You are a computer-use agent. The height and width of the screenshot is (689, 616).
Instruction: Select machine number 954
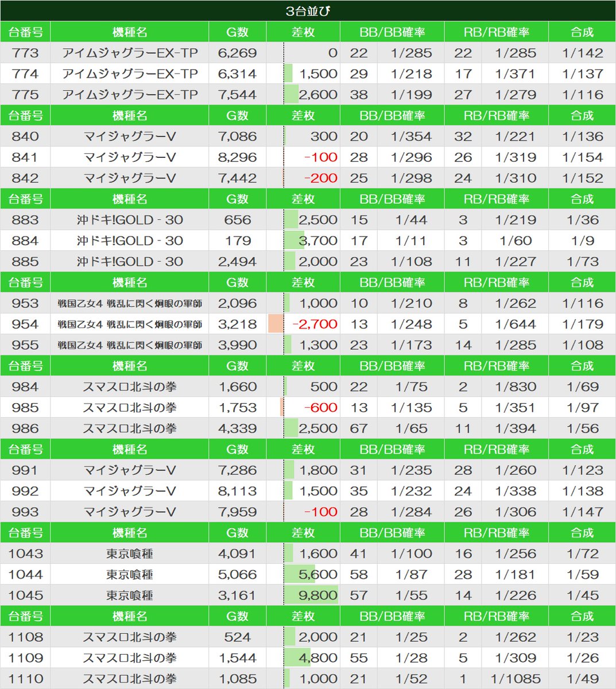(x=25, y=324)
